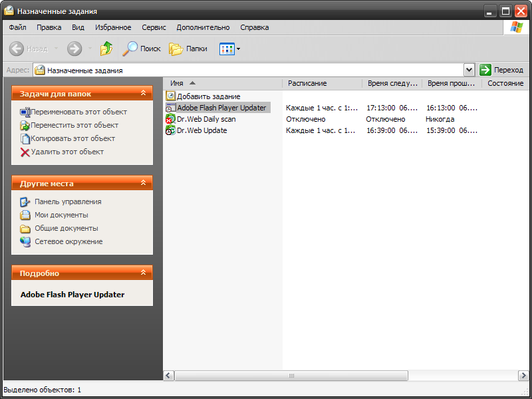Collapse the Другие места panel
The height and width of the screenshot is (399, 532).
[143, 183]
